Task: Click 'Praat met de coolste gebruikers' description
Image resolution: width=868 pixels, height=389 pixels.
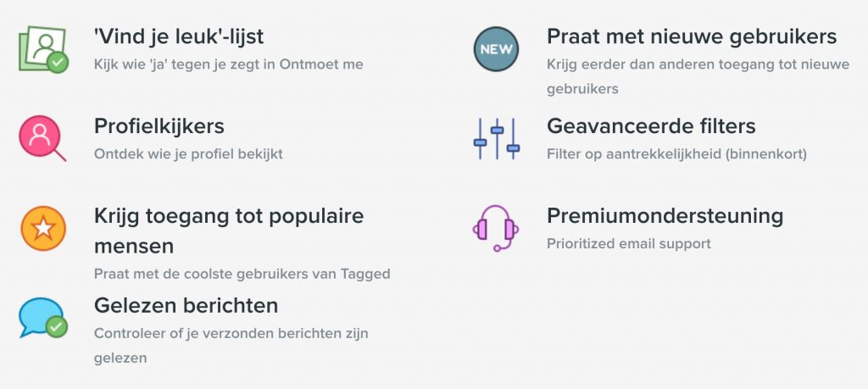Action: [x=242, y=274]
